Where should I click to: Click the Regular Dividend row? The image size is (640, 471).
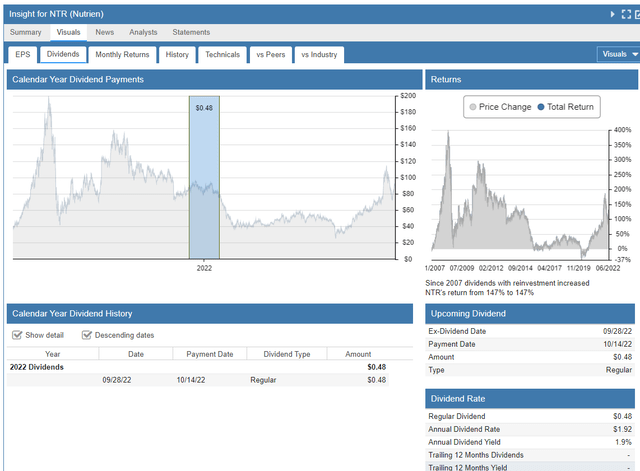(530, 416)
